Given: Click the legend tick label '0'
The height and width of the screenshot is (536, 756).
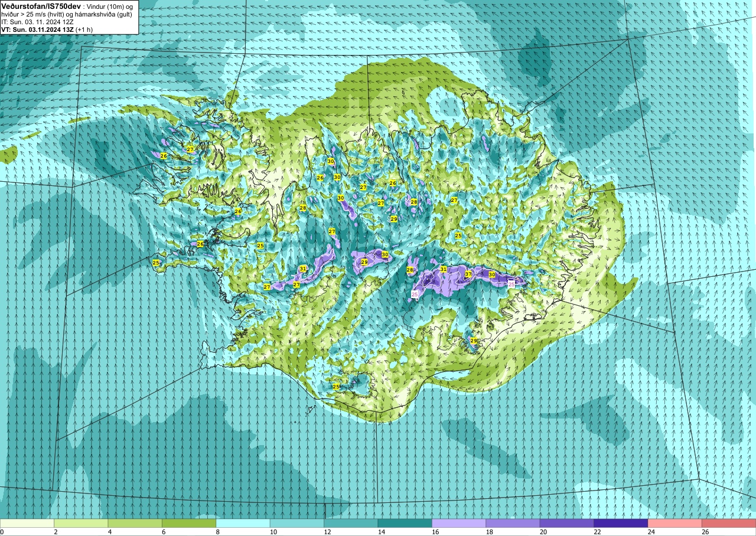Looking at the screenshot, I should point(2,532).
